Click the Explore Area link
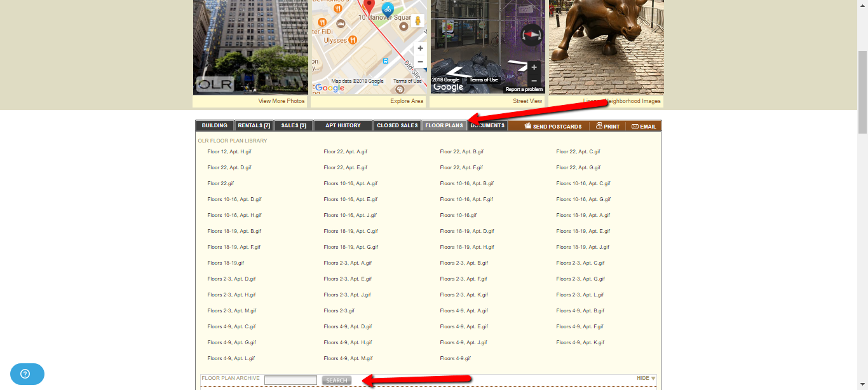 [x=407, y=101]
